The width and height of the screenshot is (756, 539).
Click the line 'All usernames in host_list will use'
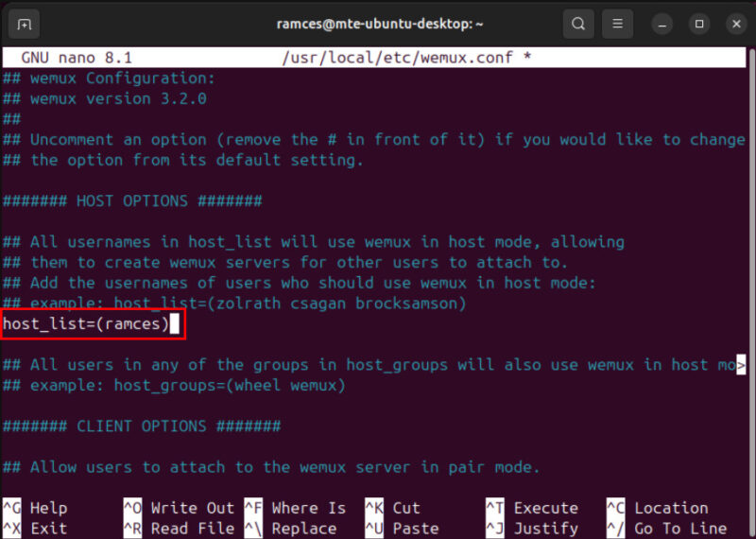coord(314,242)
